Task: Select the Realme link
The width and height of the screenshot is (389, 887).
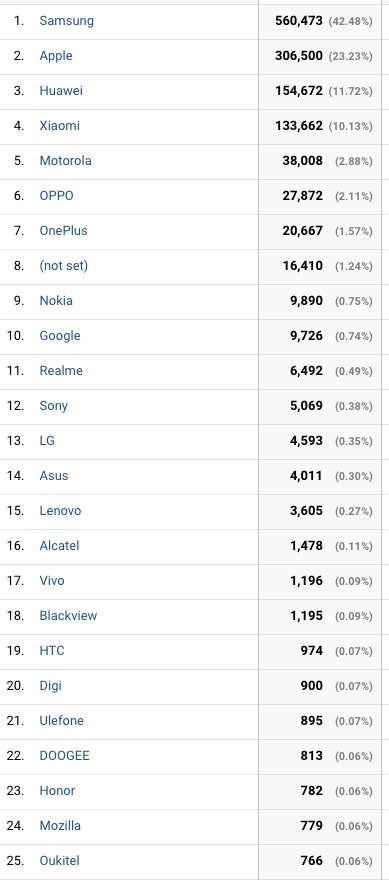Action: pyautogui.click(x=61, y=371)
